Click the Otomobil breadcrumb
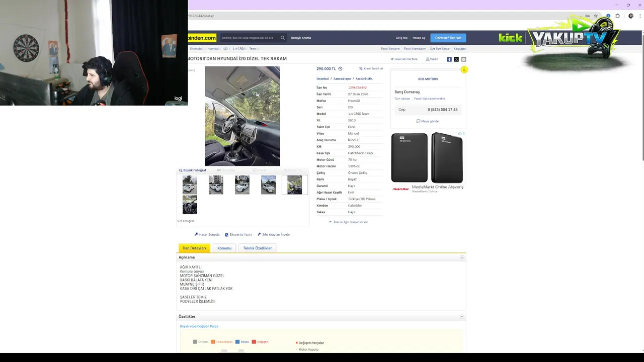Viewport: 644px width, 362px height. (196, 49)
